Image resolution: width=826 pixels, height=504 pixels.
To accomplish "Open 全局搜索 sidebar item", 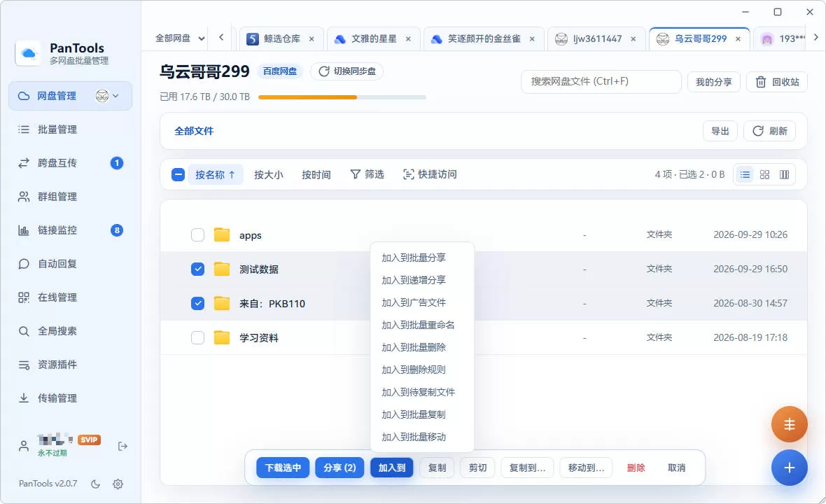I will (71, 331).
